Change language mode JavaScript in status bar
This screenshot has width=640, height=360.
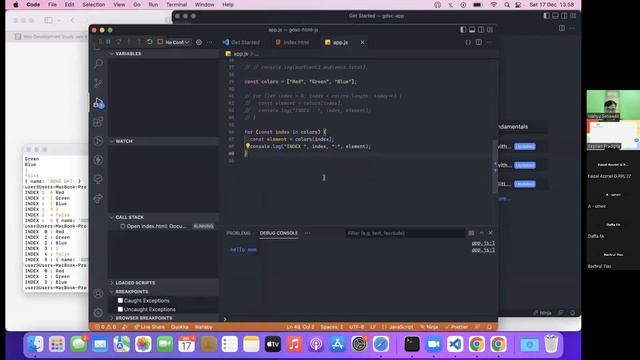pos(398,327)
